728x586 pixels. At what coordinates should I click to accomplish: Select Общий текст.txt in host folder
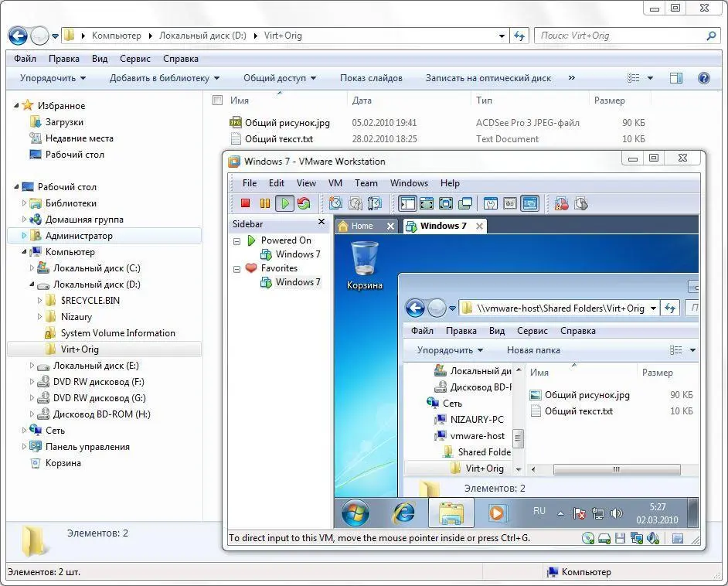tap(279, 139)
